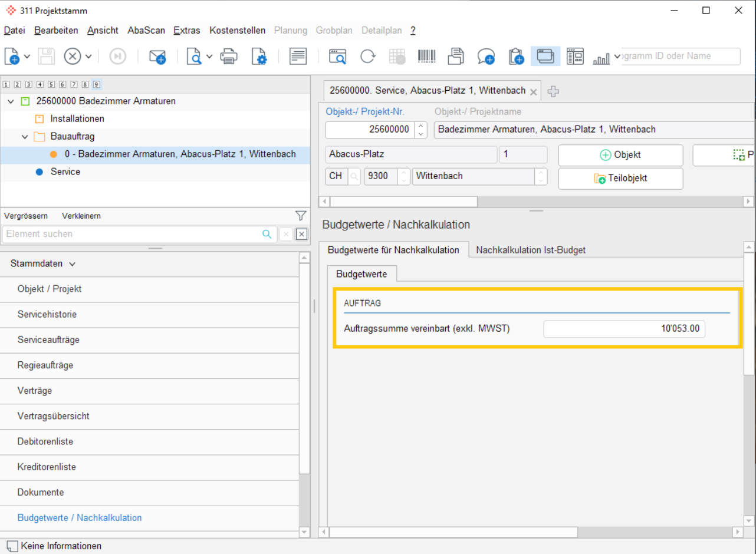Open the dropdown arrow next to the cancel icon
The image size is (756, 554).
88,57
